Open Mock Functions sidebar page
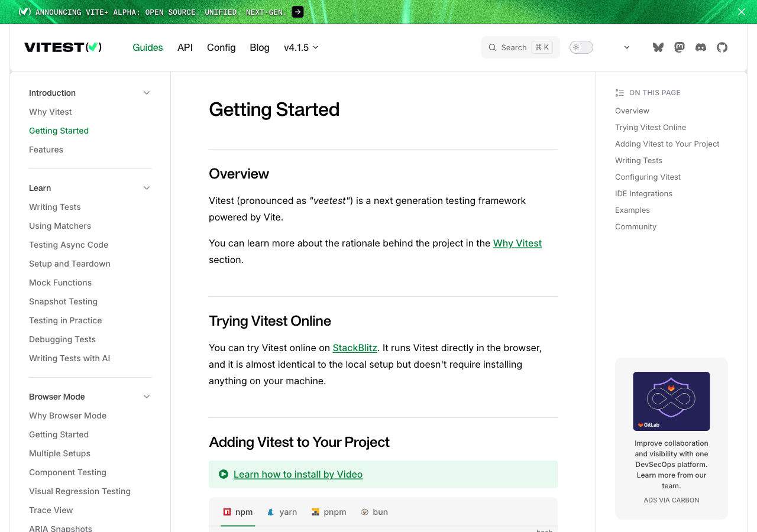757x532 pixels. tap(60, 283)
